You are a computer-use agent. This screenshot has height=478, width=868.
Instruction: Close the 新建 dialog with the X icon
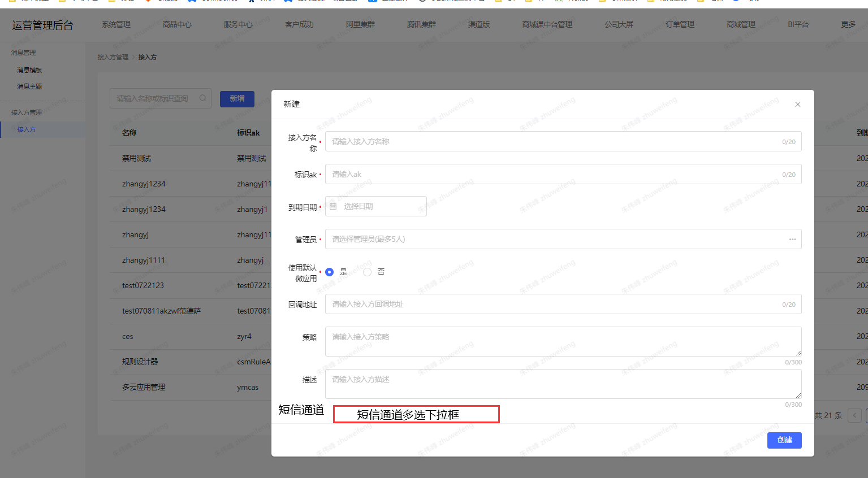[x=797, y=105]
